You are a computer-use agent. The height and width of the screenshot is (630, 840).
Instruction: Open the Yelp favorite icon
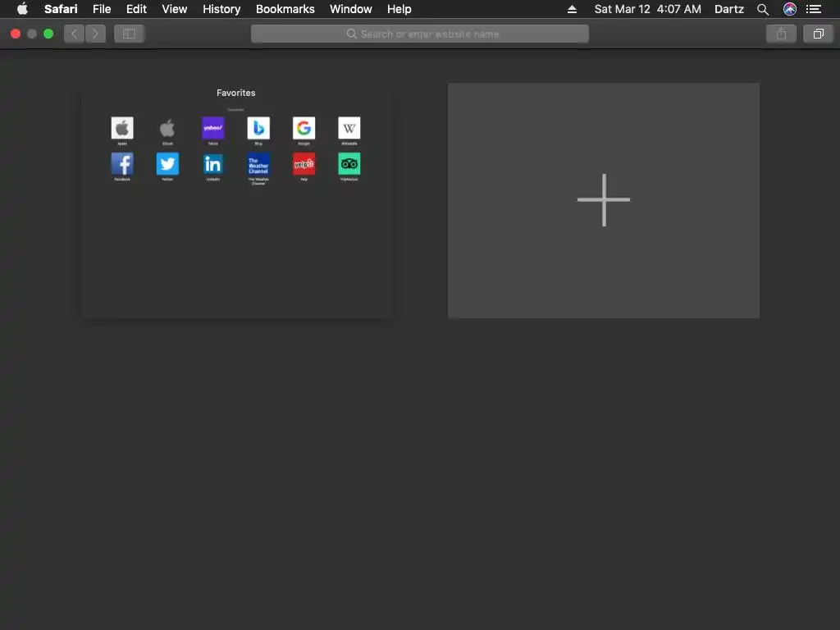[x=304, y=164]
